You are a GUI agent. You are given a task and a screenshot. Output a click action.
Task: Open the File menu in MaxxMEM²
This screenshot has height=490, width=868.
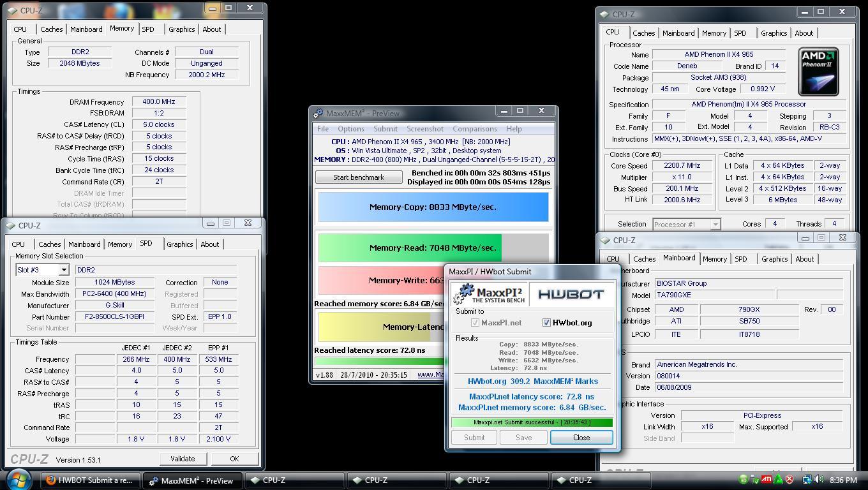(323, 129)
